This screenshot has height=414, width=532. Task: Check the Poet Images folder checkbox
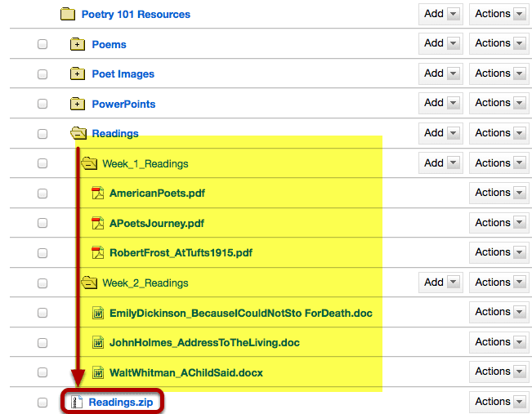point(42,74)
